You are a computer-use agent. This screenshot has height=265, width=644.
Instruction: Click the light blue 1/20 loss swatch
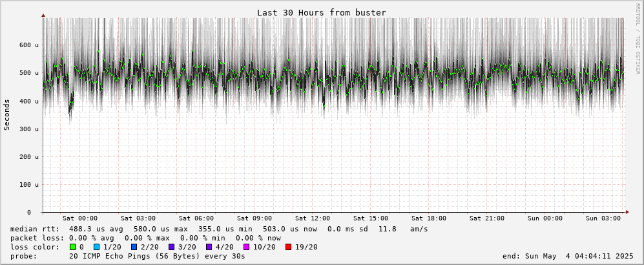[x=96, y=248]
